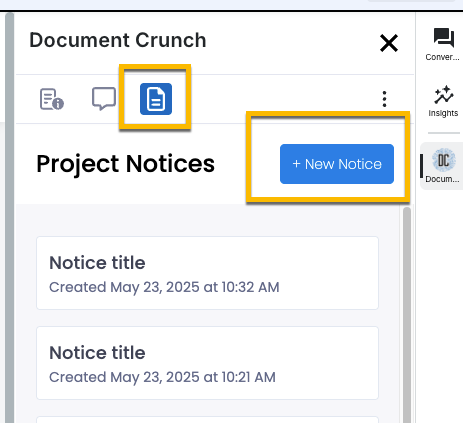Click the notices list vertical scrollbar
This screenshot has width=463, height=423.
tap(407, 315)
